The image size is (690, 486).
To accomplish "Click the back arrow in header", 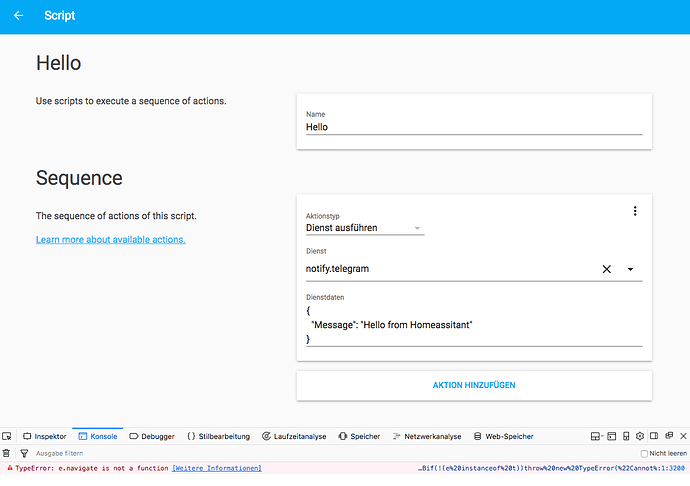I will point(19,16).
